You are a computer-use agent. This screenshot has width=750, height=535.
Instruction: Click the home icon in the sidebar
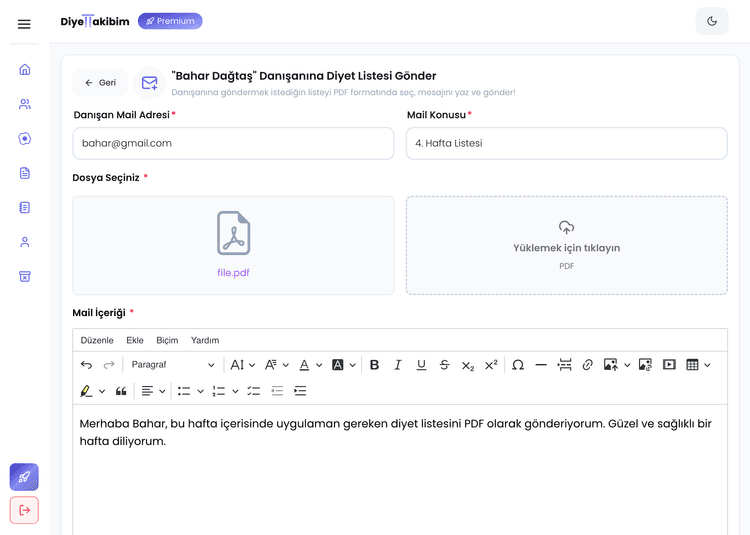25,70
